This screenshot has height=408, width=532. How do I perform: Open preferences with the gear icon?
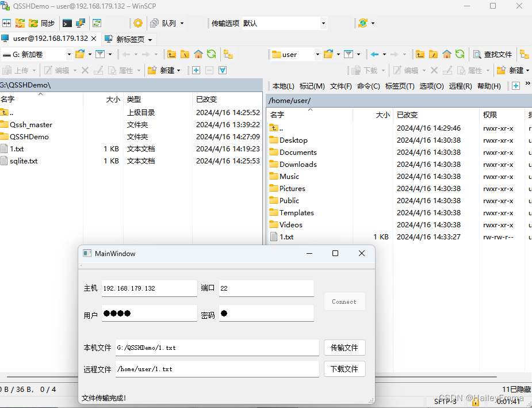(x=139, y=23)
